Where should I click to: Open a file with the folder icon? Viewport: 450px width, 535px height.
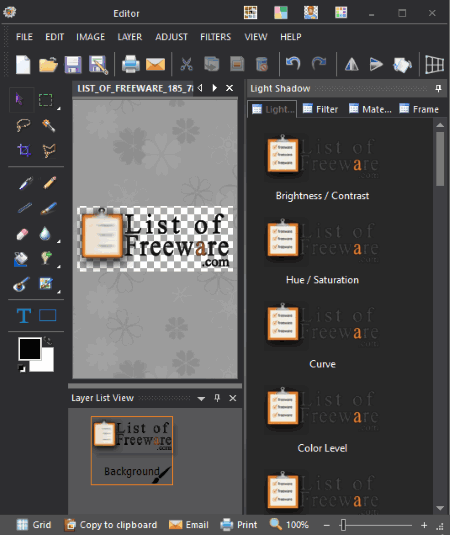coord(48,64)
